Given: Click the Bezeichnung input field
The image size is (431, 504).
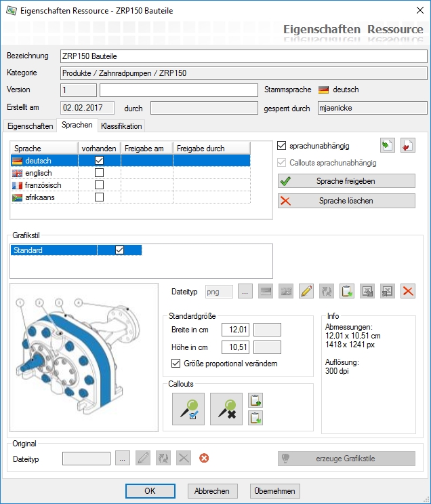Looking at the screenshot, I should 244,56.
